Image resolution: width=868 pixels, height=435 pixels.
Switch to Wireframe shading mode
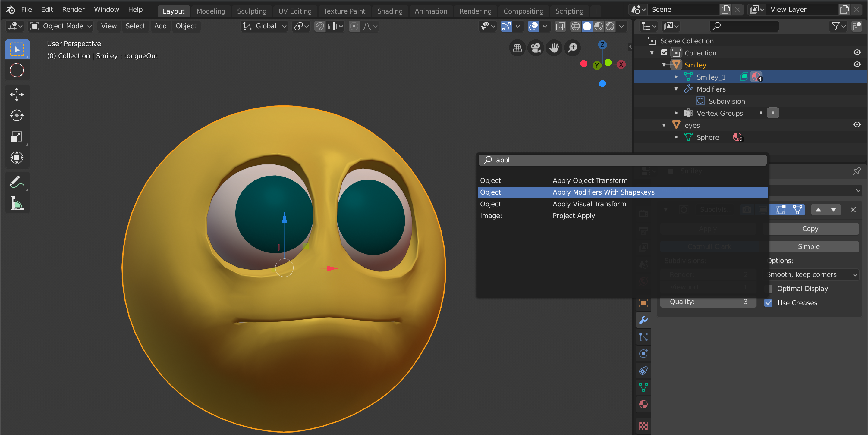(576, 26)
